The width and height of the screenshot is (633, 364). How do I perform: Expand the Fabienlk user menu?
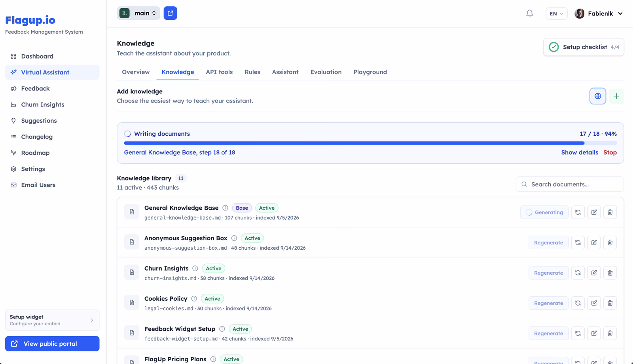point(599,13)
